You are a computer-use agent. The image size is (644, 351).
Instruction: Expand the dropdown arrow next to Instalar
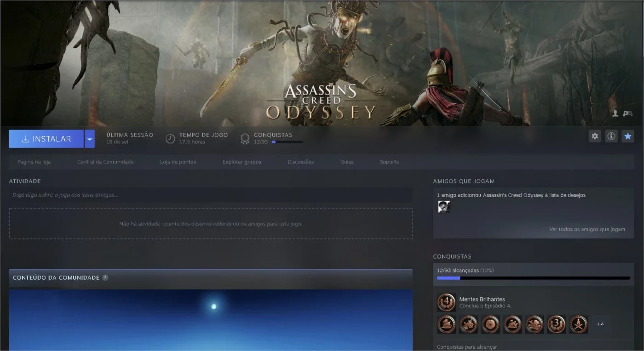pos(90,139)
